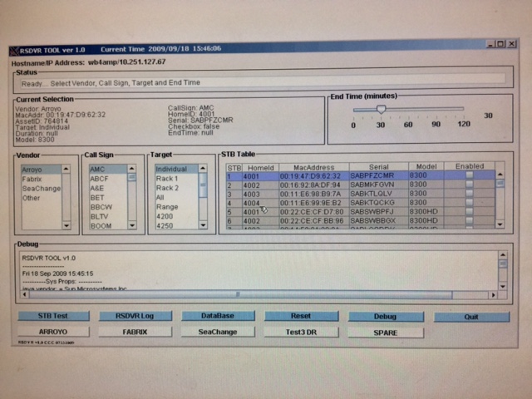The image size is (532, 399).
Task: Click Model column header
Action: pyautogui.click(x=426, y=166)
